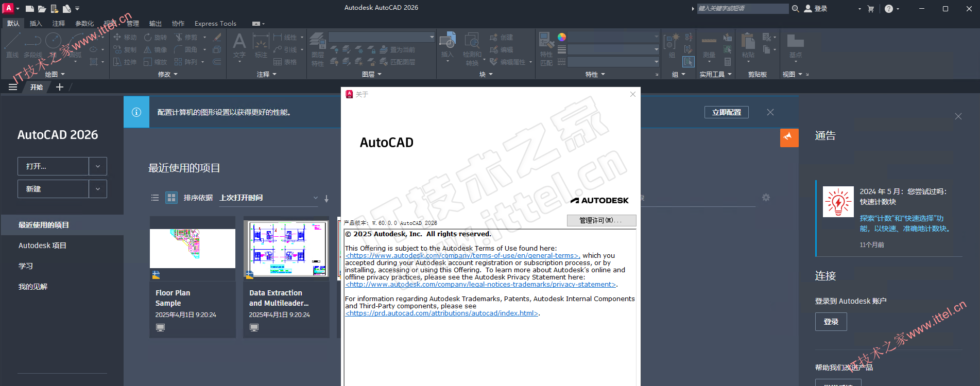
Task: Switch to the Parametric (参数化) ribbon tab
Action: pos(84,24)
